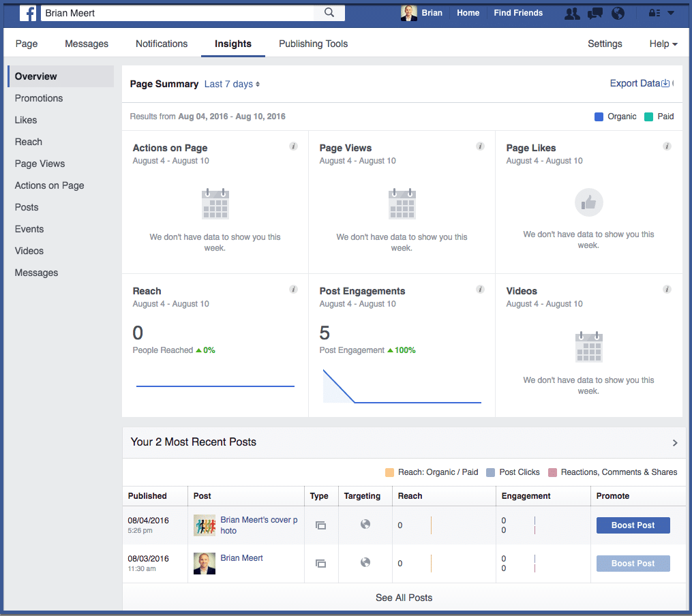Screen dimensions: 692x616
Task: Click the Organic blue legend swatch
Action: click(599, 117)
